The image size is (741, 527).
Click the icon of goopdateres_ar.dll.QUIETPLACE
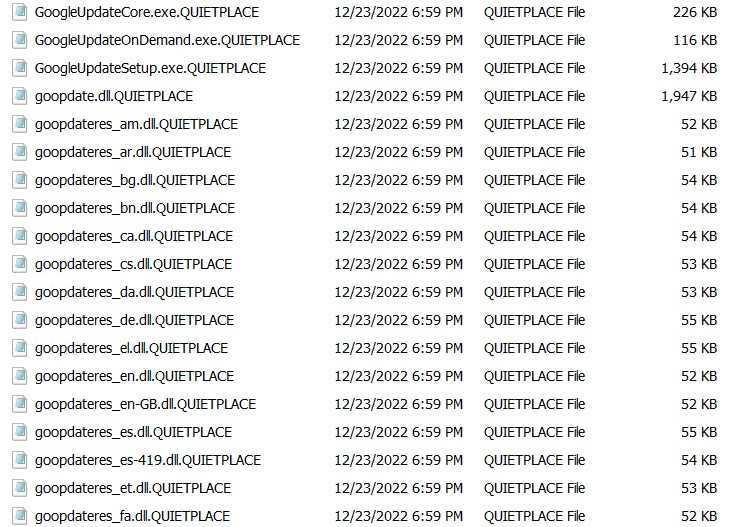(20, 152)
